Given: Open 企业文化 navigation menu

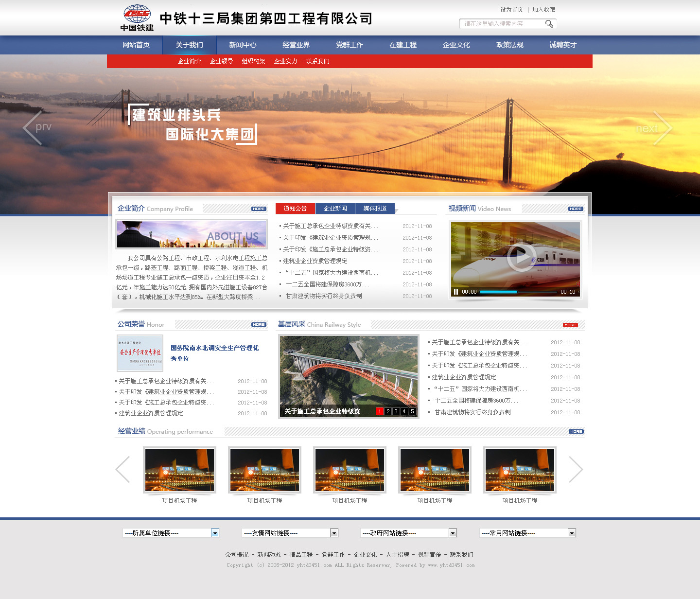Looking at the screenshot, I should coord(457,45).
